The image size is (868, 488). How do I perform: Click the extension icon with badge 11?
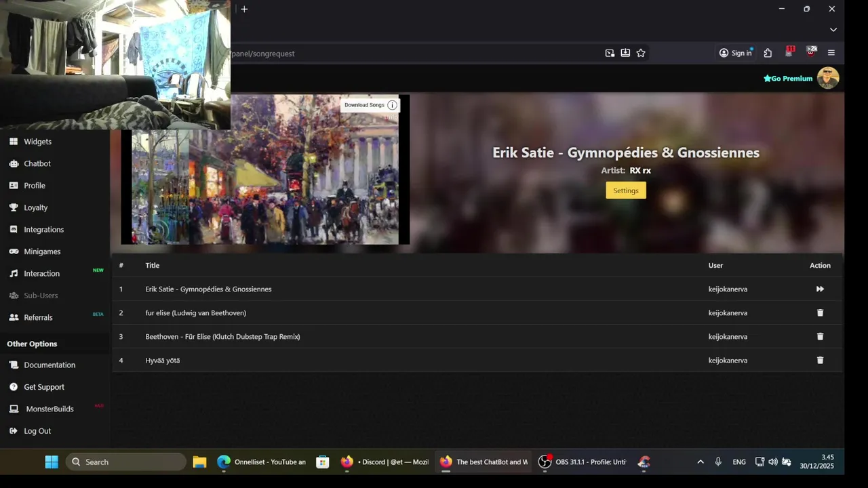coord(789,52)
